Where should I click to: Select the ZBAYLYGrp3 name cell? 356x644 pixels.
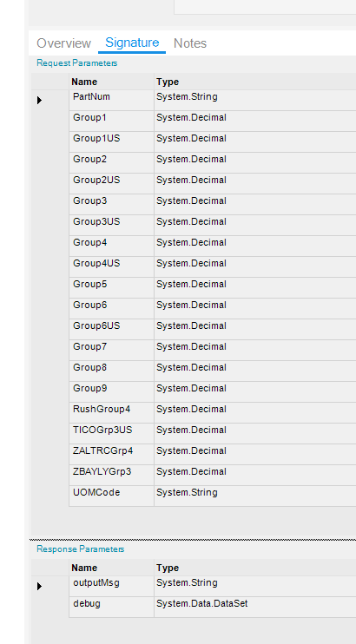111,475
